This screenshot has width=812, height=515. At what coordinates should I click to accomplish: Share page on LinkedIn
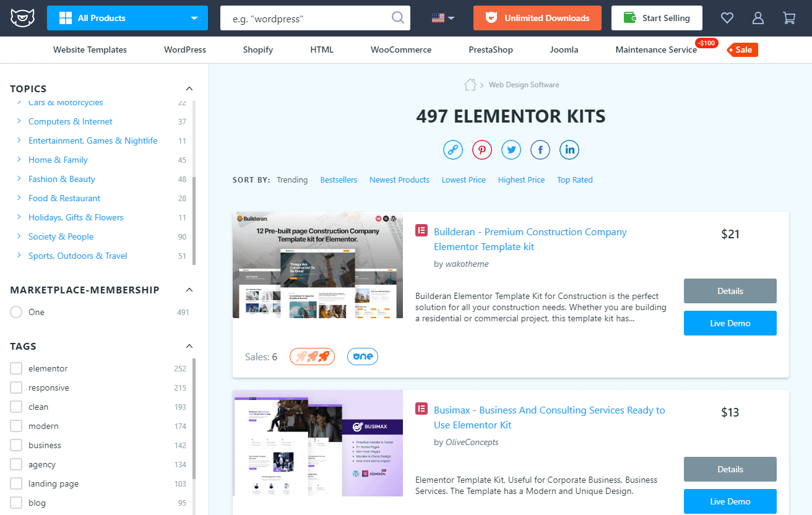point(569,150)
